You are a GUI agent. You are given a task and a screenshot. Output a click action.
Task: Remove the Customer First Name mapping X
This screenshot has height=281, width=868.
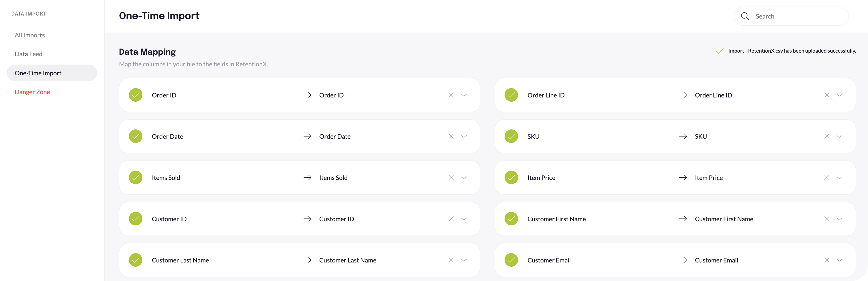pyautogui.click(x=826, y=219)
